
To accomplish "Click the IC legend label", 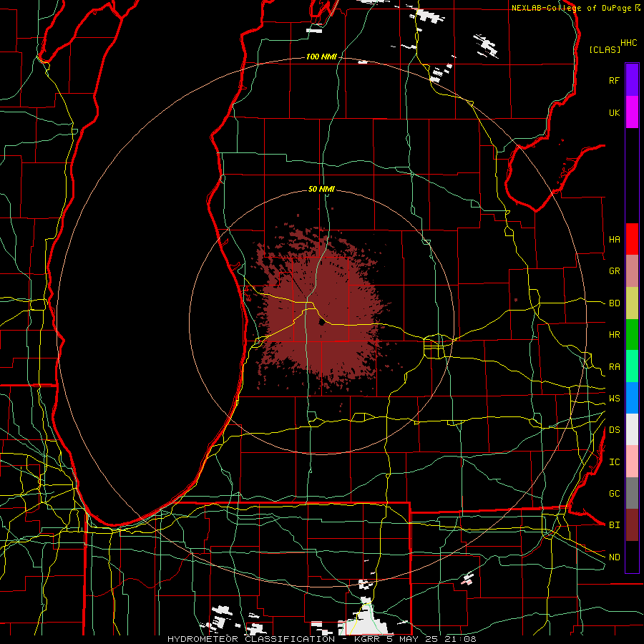I will 614,462.
